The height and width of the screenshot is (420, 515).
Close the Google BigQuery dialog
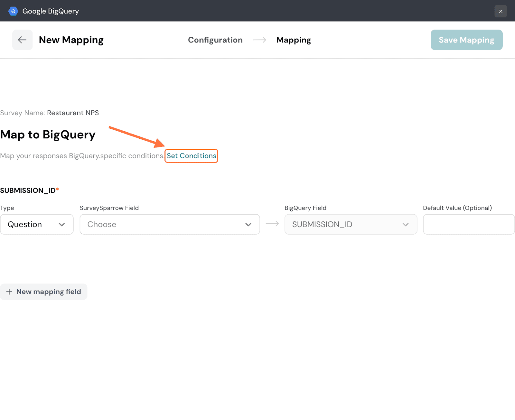tap(501, 11)
